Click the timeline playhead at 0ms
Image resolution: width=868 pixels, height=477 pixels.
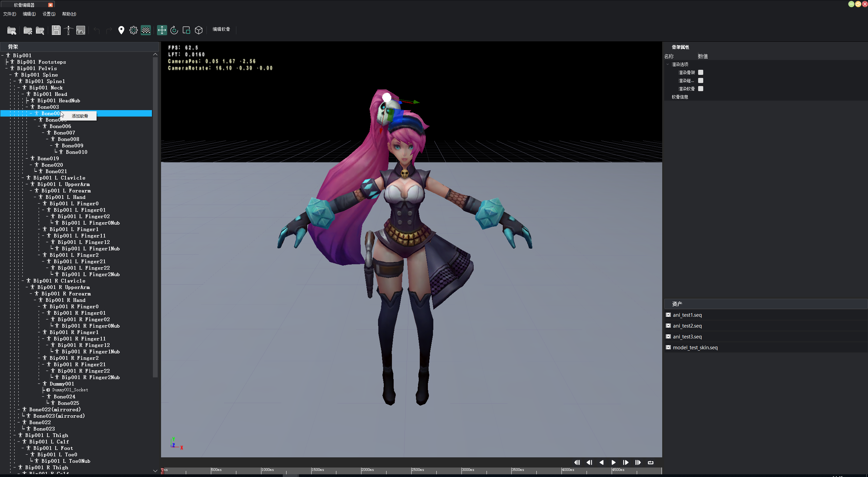point(162,471)
